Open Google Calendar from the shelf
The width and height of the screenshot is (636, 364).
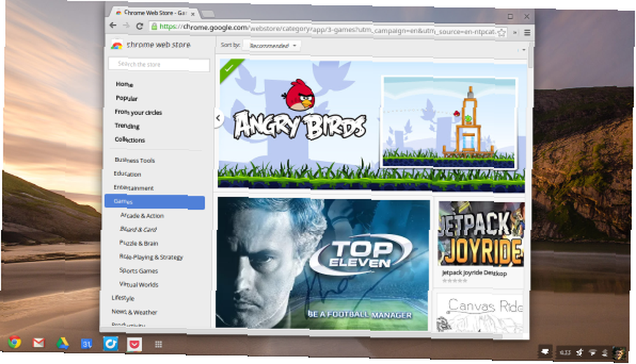[86, 344]
